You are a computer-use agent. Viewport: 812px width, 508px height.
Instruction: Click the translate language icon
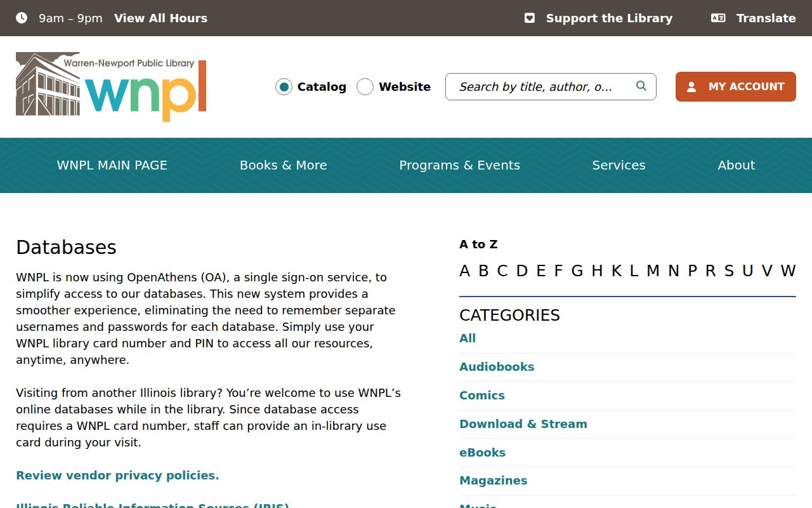(718, 18)
